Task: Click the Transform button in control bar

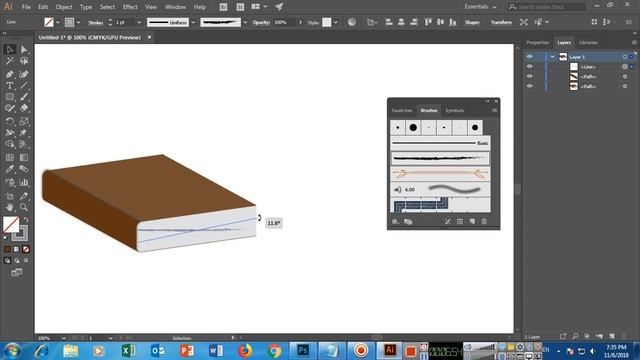Action: click(501, 22)
